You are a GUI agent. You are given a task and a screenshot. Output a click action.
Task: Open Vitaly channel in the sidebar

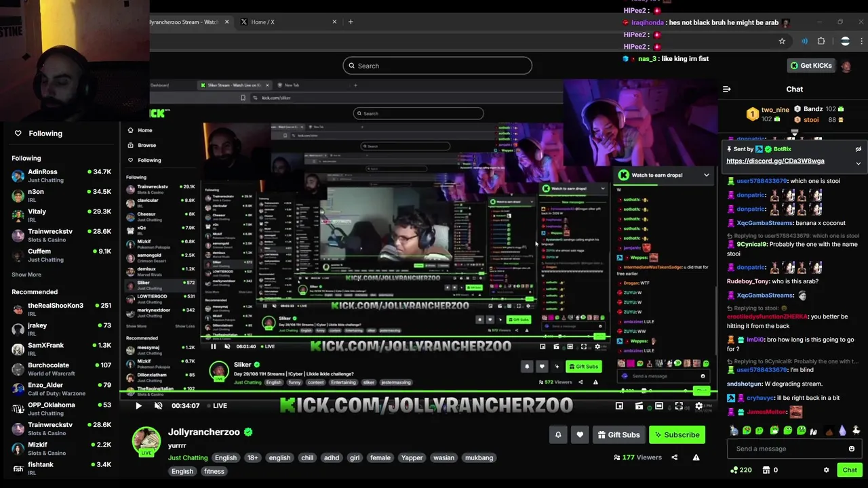pyautogui.click(x=61, y=215)
